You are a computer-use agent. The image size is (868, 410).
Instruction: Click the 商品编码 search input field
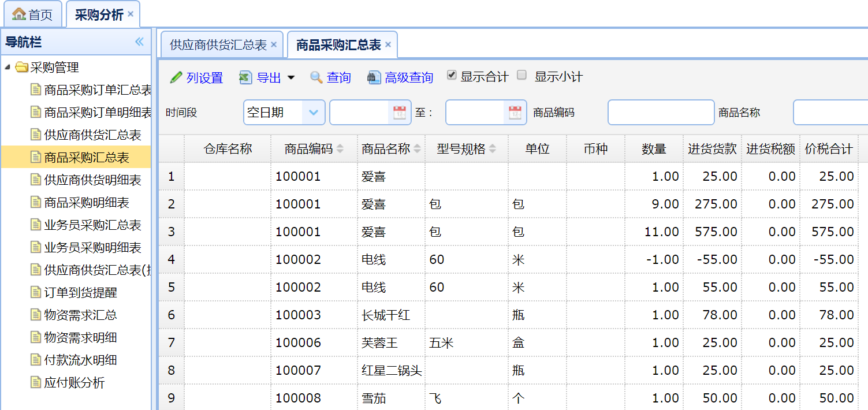661,113
